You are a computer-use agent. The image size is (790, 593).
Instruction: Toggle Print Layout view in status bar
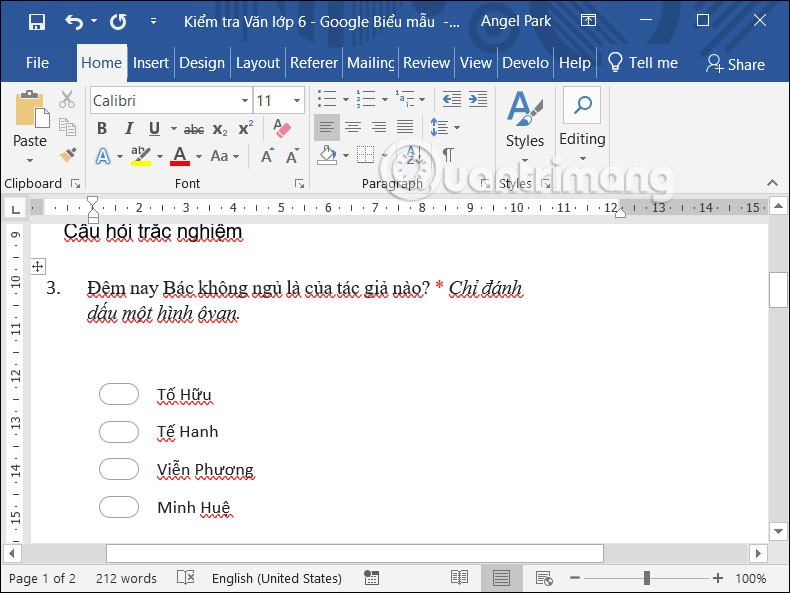click(x=501, y=578)
